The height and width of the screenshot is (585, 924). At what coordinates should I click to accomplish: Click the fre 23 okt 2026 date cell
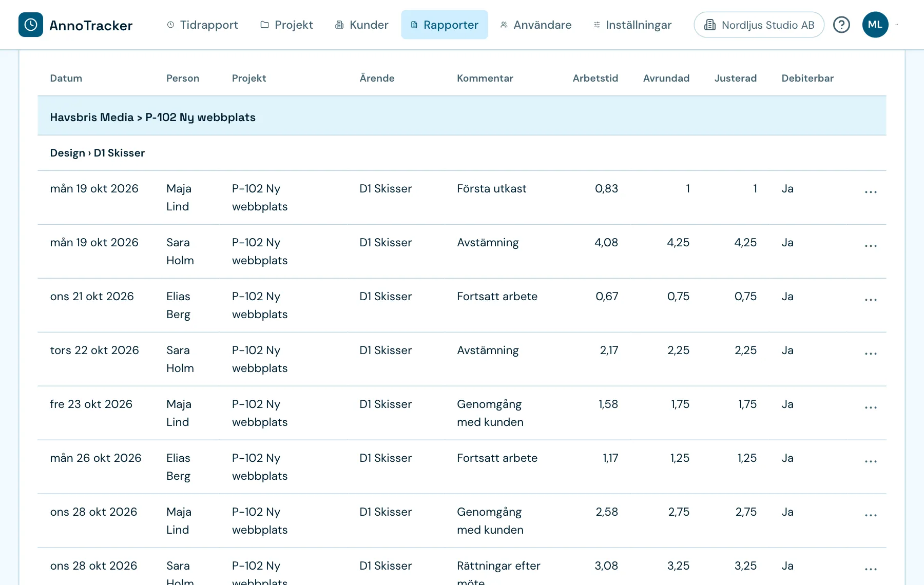coord(91,404)
